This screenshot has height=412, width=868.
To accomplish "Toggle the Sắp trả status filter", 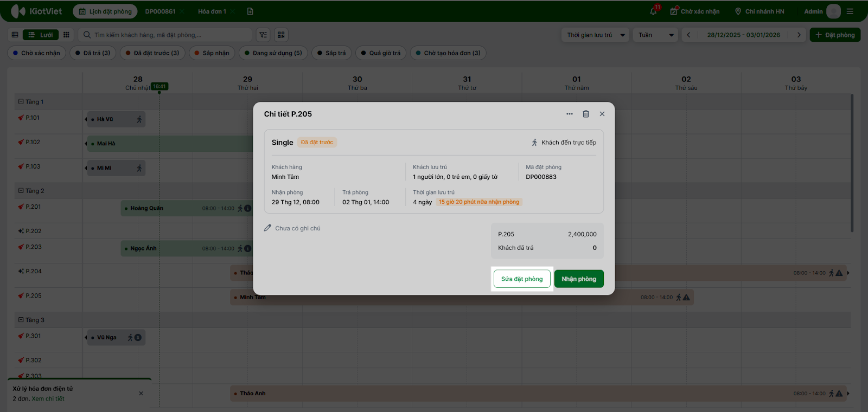I will [331, 53].
